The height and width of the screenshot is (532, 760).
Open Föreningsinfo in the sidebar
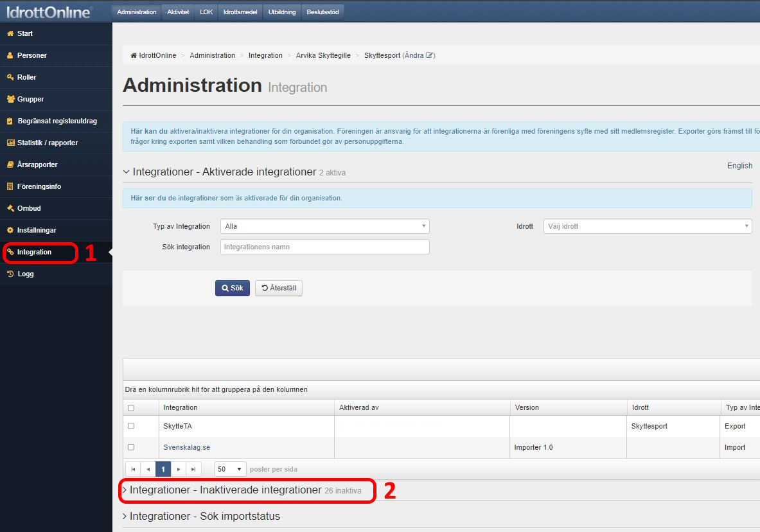coord(57,186)
